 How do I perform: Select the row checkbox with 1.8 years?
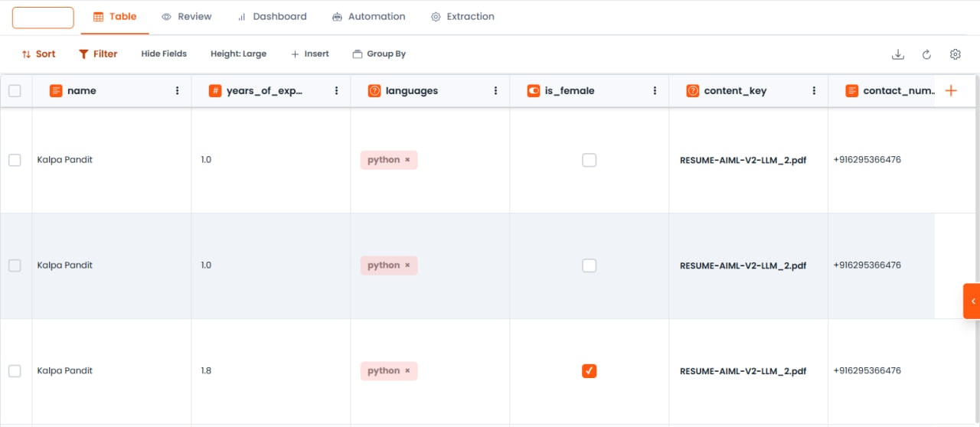pyautogui.click(x=15, y=371)
